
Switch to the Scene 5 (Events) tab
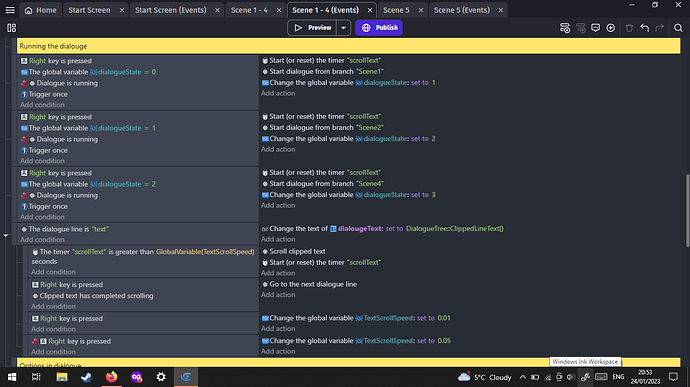pos(462,10)
